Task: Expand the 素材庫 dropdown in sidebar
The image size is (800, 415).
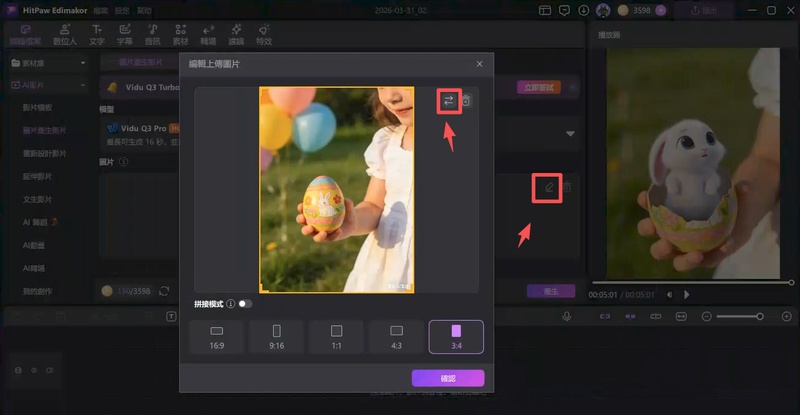Action: [x=83, y=63]
